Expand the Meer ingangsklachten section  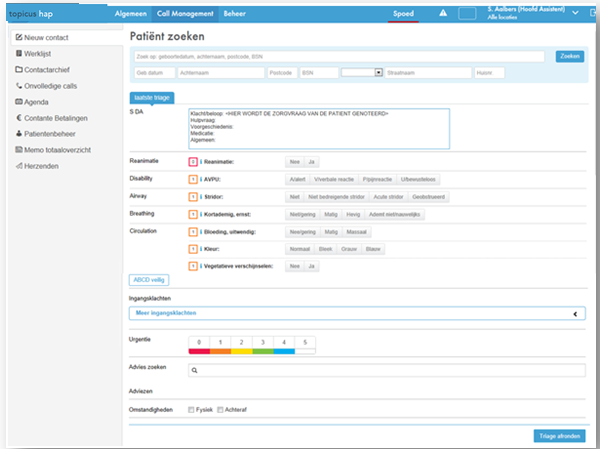click(x=357, y=313)
